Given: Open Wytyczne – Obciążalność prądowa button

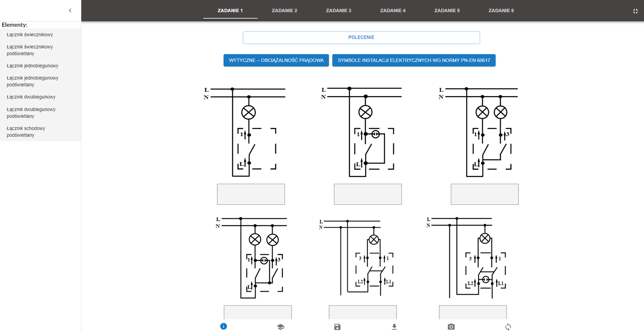Looking at the screenshot, I should [276, 60].
